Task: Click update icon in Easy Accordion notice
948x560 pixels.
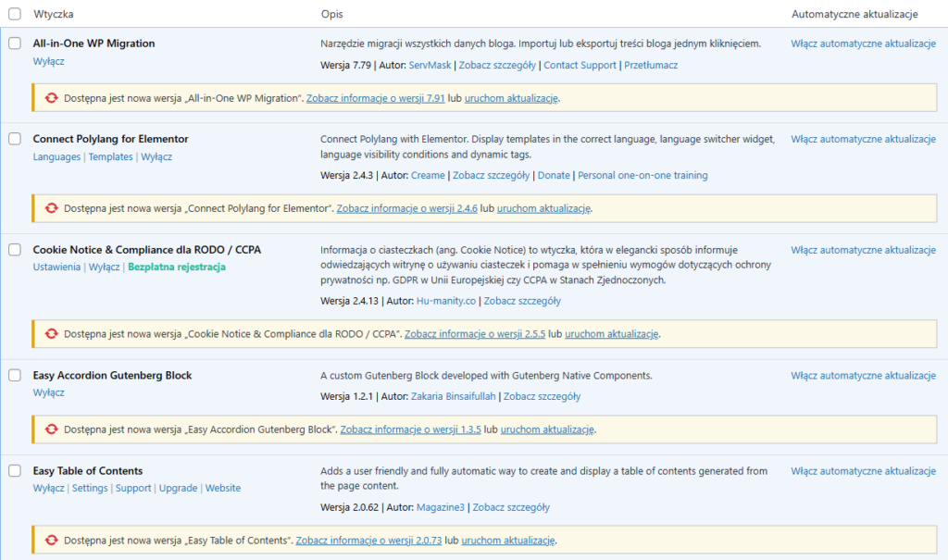Action: pos(52,429)
